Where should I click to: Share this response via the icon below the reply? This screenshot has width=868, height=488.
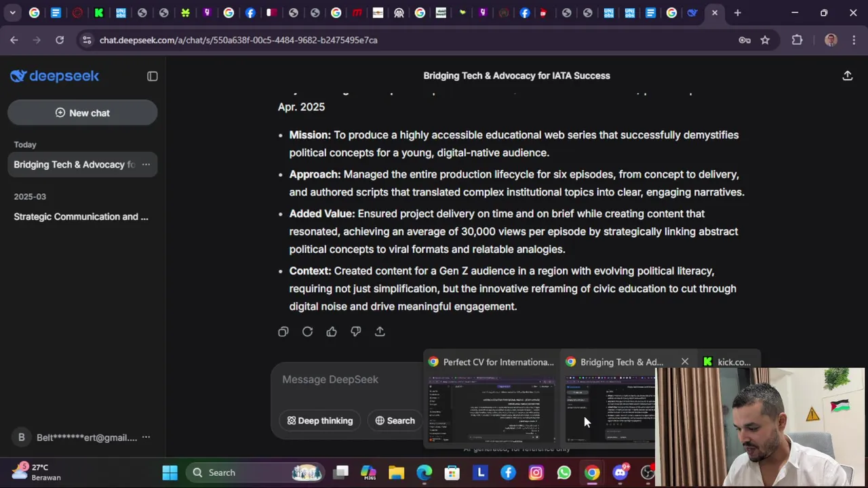(x=380, y=331)
